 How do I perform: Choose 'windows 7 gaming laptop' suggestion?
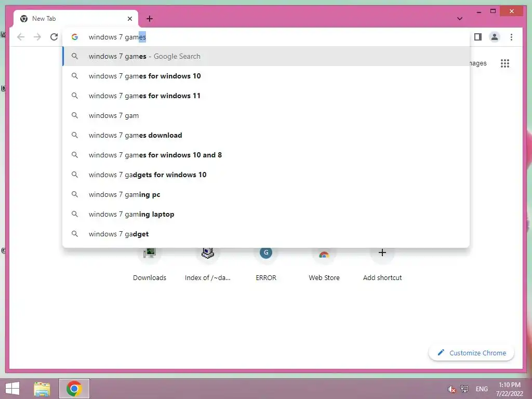point(266,214)
